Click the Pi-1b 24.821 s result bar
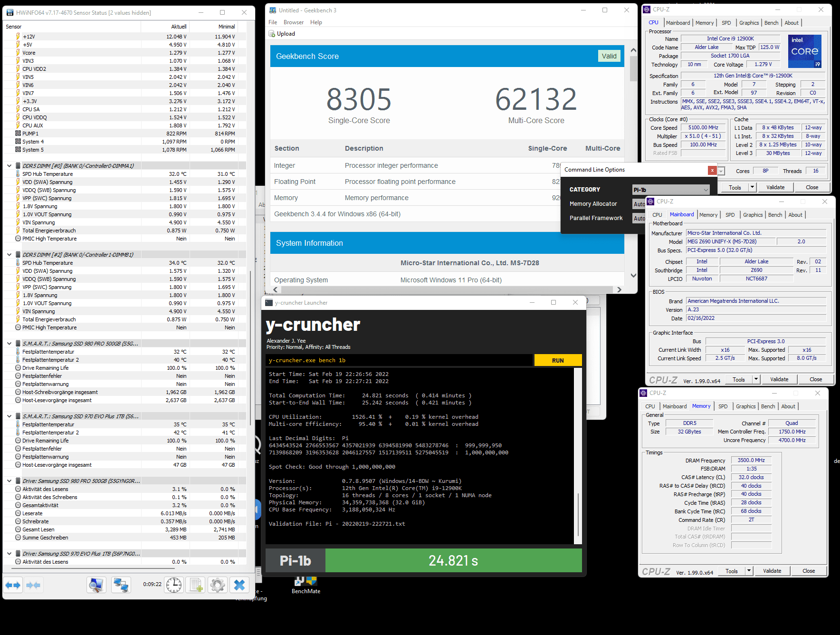This screenshot has height=635, width=840. point(454,561)
